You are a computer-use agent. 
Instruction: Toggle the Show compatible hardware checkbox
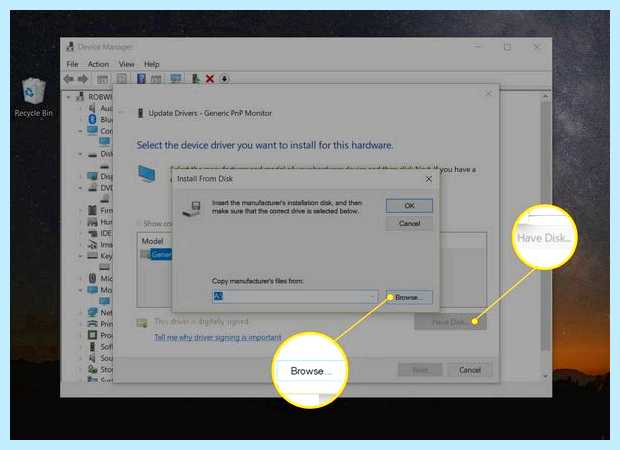139,223
